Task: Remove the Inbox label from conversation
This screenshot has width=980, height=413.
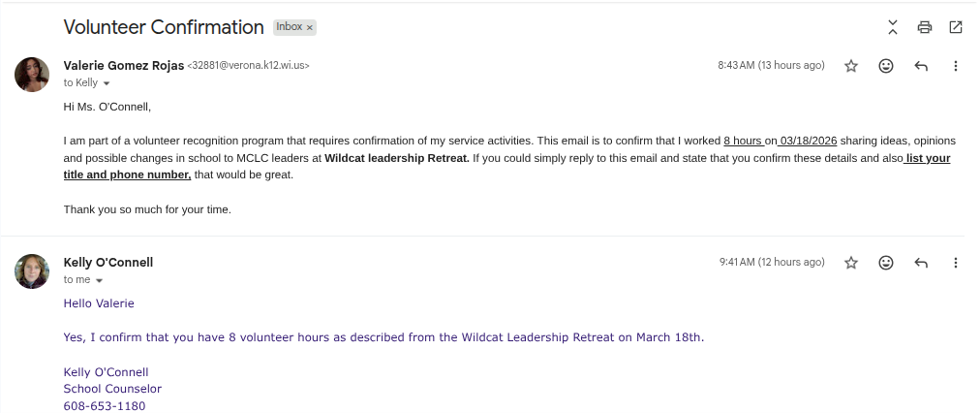Action: pyautogui.click(x=310, y=28)
